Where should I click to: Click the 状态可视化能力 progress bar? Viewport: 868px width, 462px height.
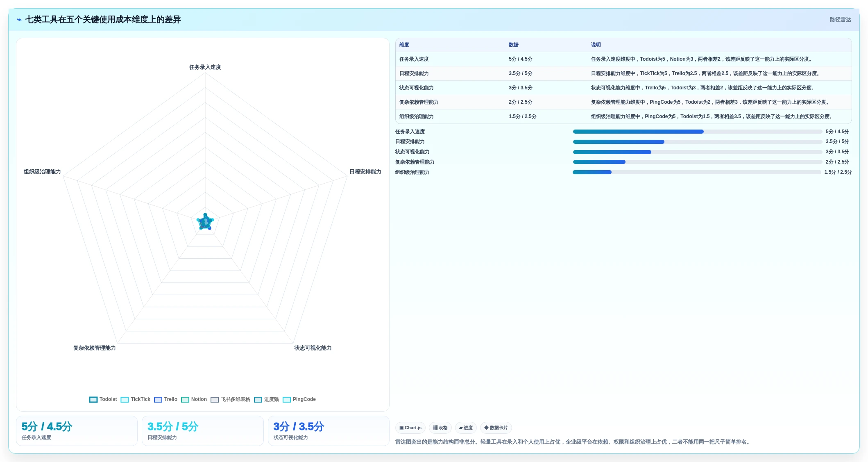tap(697, 152)
